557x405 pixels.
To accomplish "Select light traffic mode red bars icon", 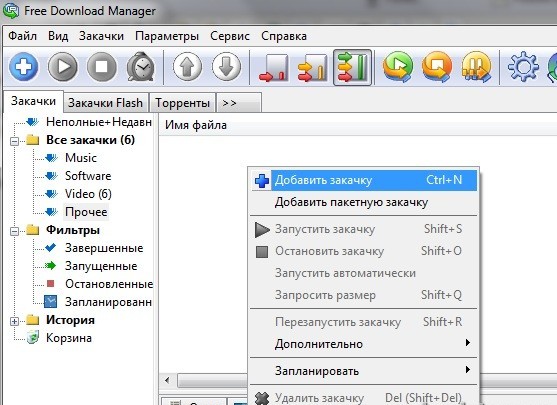I will [x=273, y=68].
